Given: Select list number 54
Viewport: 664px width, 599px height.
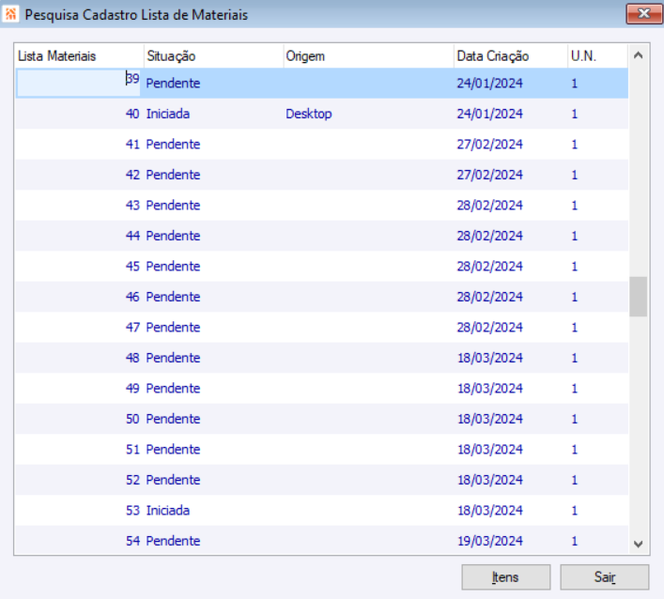Looking at the screenshot, I should click(132, 540).
